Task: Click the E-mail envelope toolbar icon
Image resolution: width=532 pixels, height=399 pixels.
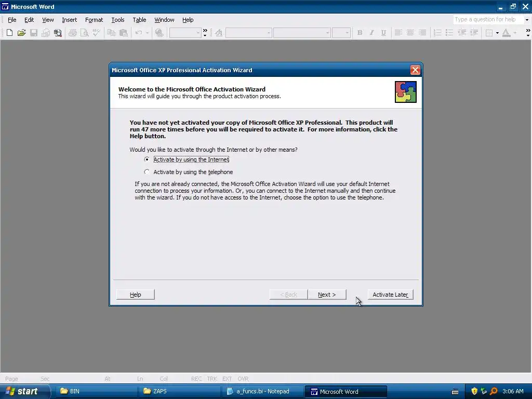Action: pyautogui.click(x=46, y=33)
